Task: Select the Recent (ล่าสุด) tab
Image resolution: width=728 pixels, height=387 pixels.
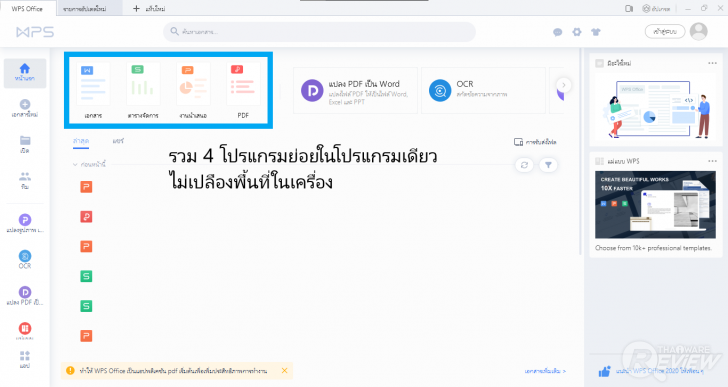Action: [x=81, y=141]
